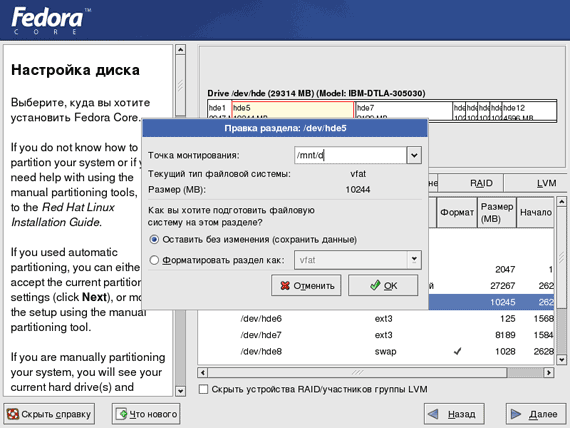570x428 pixels.
Task: Open the Что нового release notes
Action: [146, 414]
